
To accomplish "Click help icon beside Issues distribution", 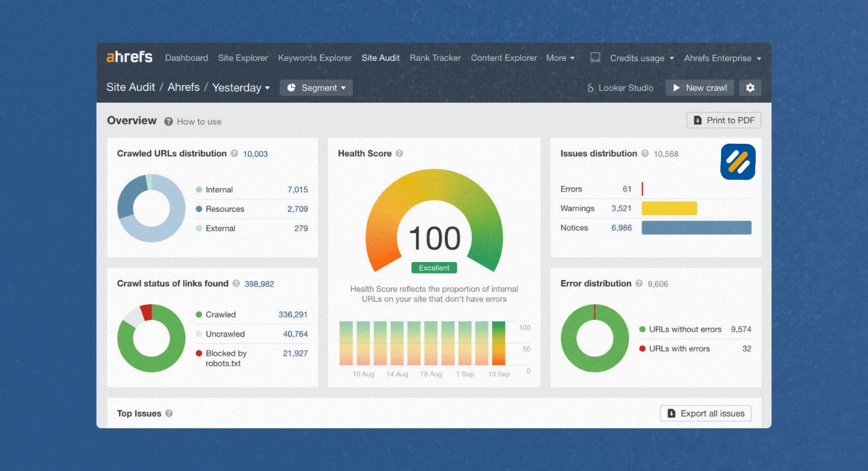I will 645,154.
